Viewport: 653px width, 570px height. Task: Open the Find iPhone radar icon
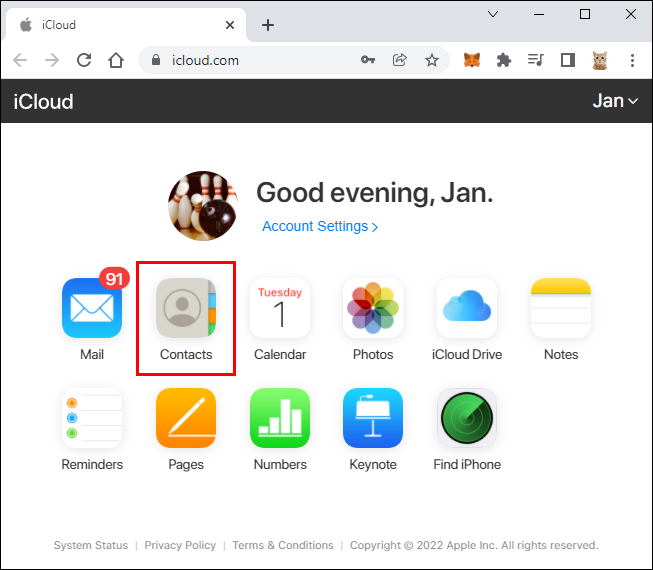click(467, 418)
